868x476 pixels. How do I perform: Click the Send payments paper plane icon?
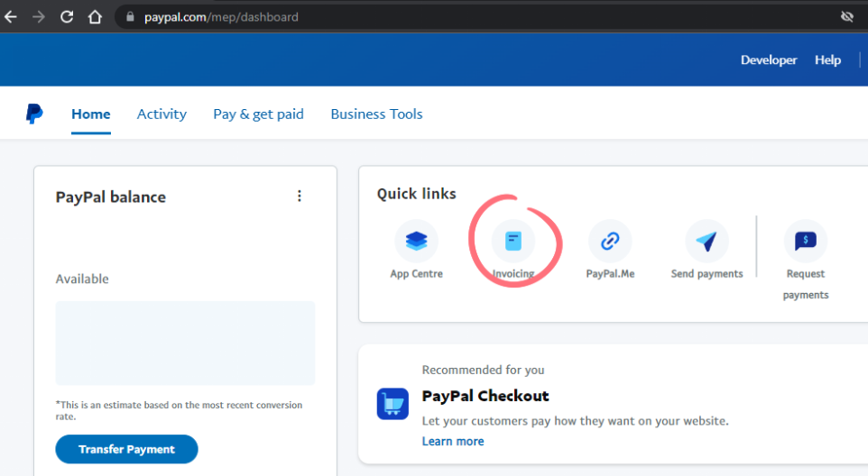pos(706,241)
